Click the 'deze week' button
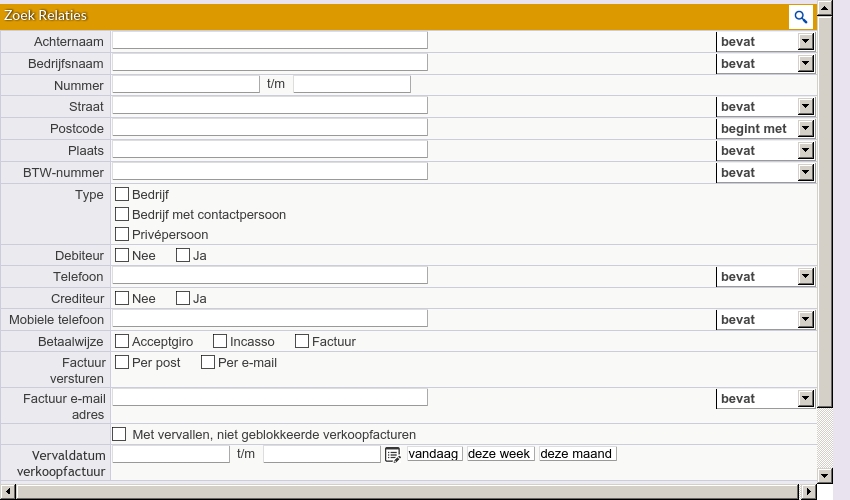Viewport: 850px width, 500px height. point(499,454)
